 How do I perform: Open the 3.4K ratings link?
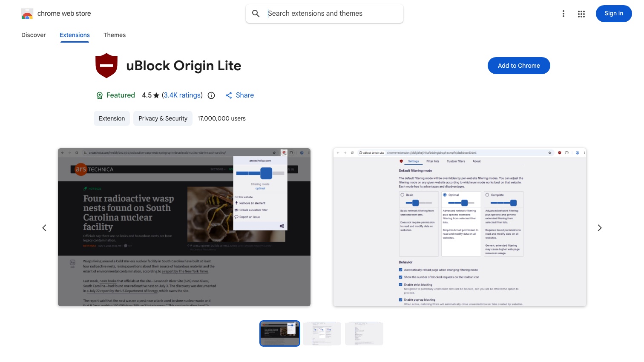coord(182,95)
